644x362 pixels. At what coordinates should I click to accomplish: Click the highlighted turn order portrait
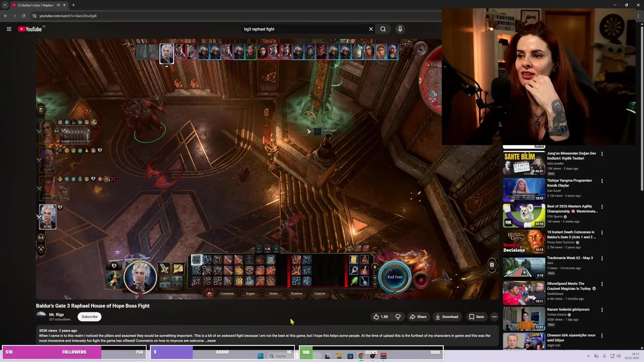click(167, 53)
